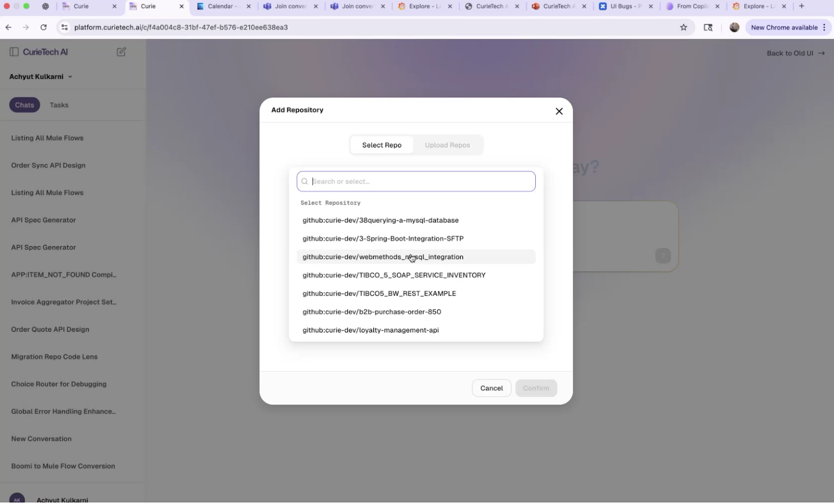Switch to the Tasks tab

pyautogui.click(x=58, y=105)
